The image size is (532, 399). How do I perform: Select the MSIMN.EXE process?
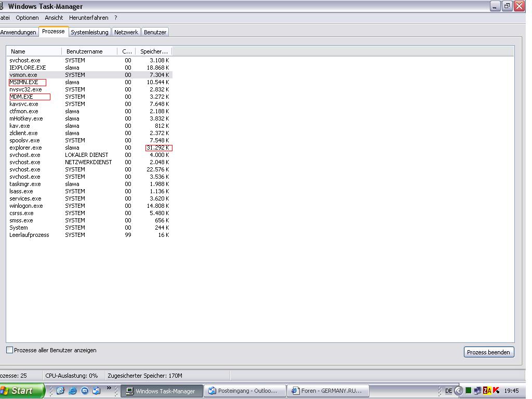click(x=89, y=82)
